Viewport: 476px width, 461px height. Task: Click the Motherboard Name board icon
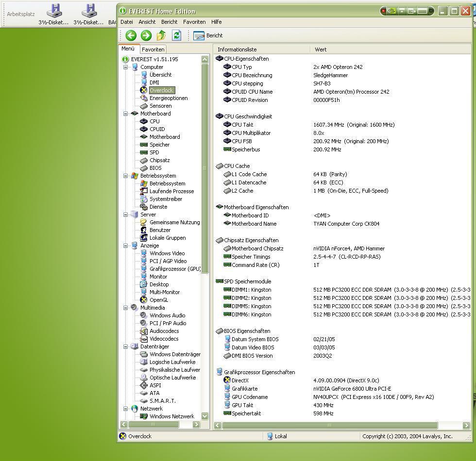227,223
